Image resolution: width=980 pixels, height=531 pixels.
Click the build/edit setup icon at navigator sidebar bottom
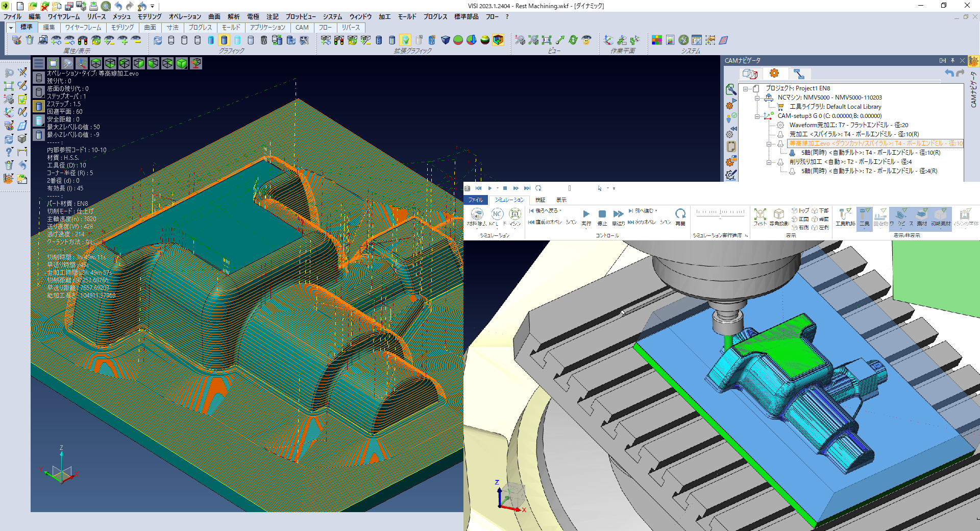click(731, 175)
